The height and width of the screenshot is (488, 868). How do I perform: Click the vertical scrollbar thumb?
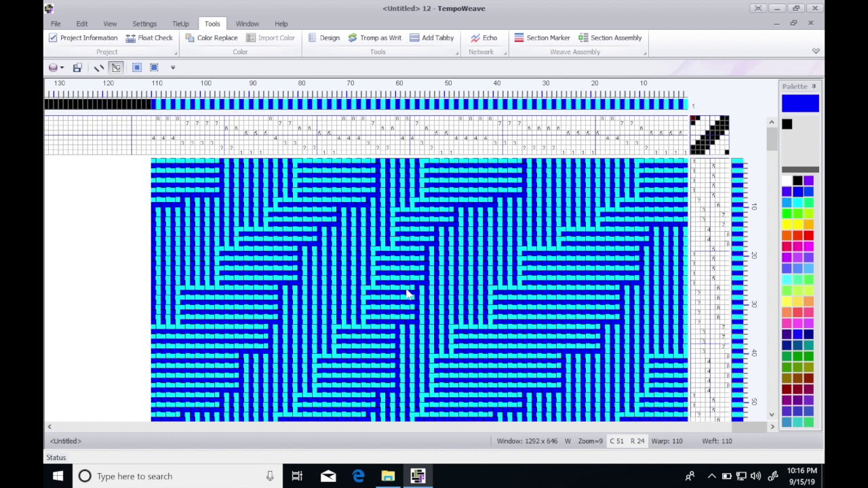click(x=772, y=139)
